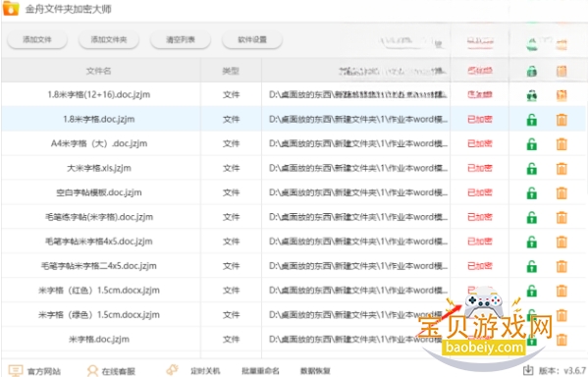Delete 米字格（绿色）1.5cm.docx.jzjm via trash icon
Viewport: 588px width, 377px height.
pyautogui.click(x=561, y=315)
